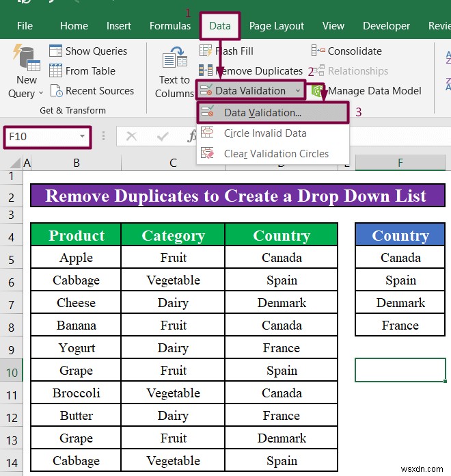Click the Select All corner triangle
This screenshot has width=451, height=476.
15,163
